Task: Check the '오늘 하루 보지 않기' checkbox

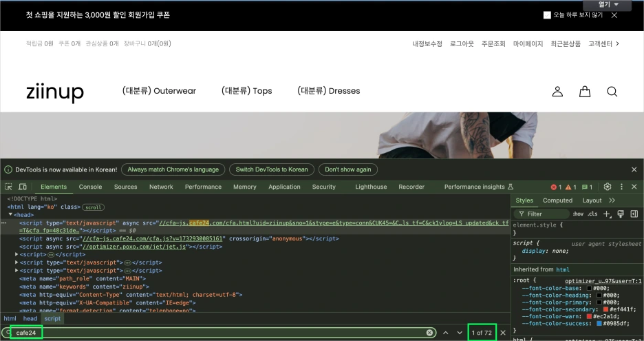Action: [x=547, y=15]
